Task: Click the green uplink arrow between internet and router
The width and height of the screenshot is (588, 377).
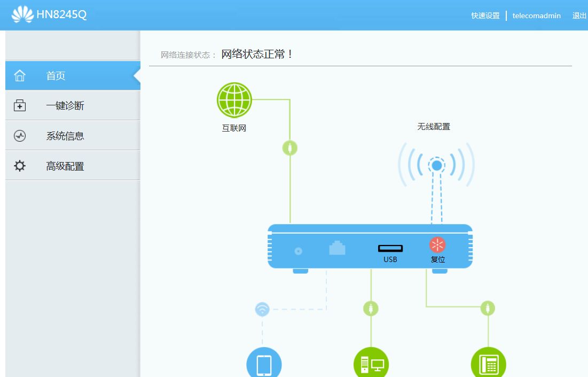Action: (289, 148)
